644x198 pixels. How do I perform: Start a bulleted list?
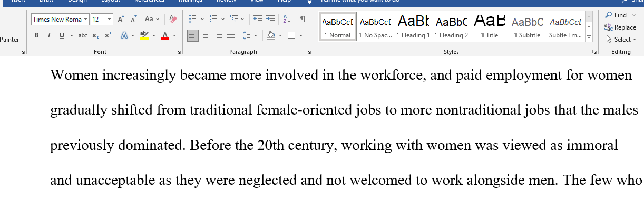pyautogui.click(x=192, y=20)
